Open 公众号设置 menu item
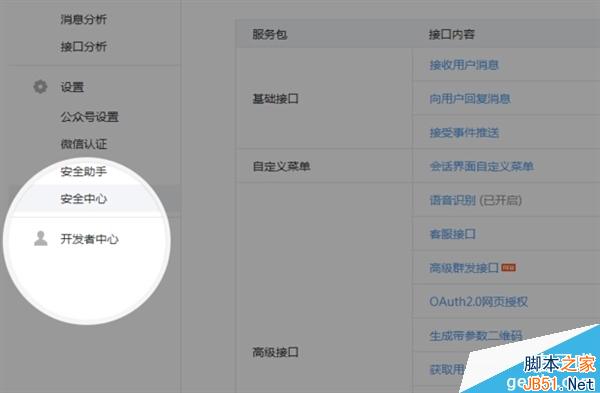 tap(89, 117)
